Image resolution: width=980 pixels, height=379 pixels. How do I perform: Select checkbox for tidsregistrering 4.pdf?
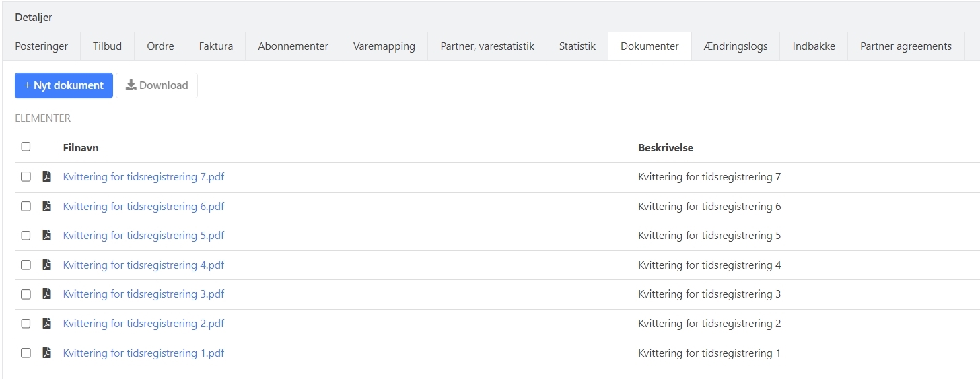coord(26,265)
